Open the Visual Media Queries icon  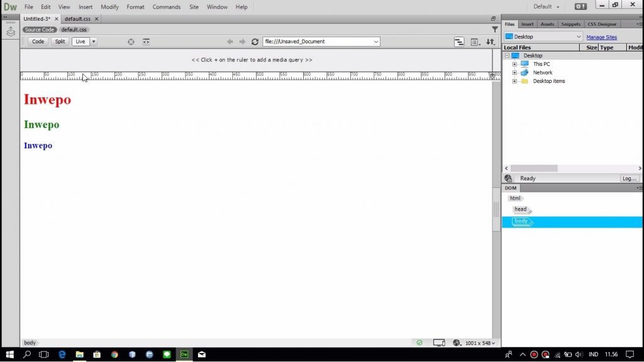pyautogui.click(x=459, y=42)
